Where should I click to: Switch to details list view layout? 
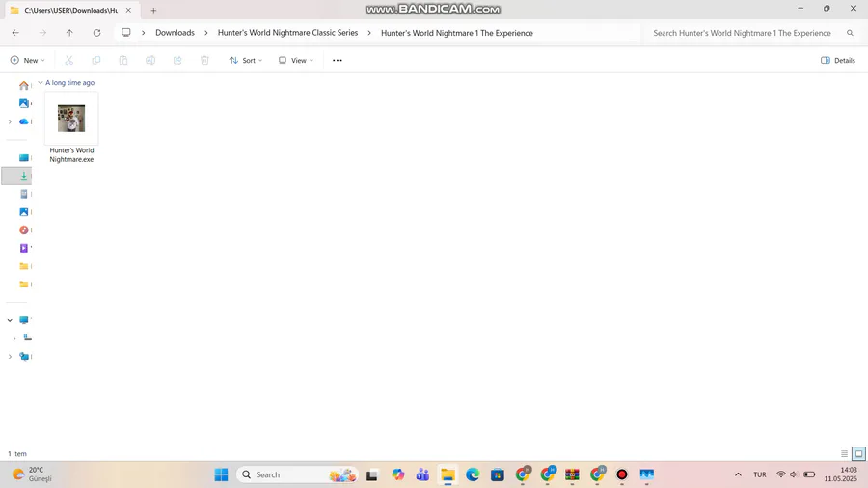844,453
